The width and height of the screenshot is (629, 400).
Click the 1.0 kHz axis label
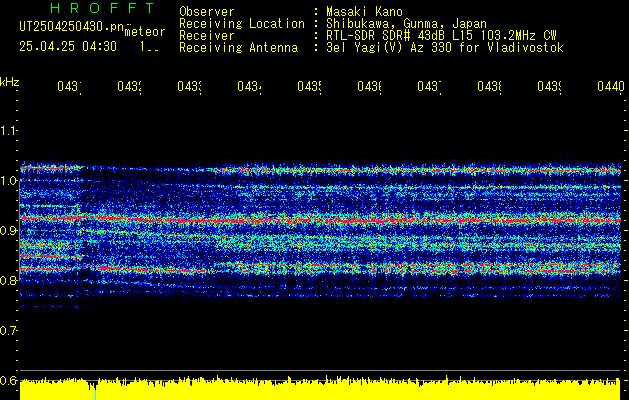9,181
